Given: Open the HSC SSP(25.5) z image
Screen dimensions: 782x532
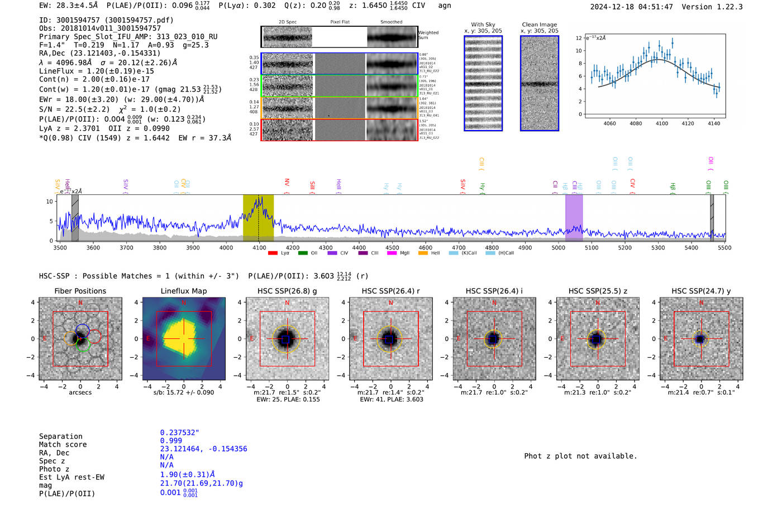Looking at the screenshot, I should coord(598,338).
